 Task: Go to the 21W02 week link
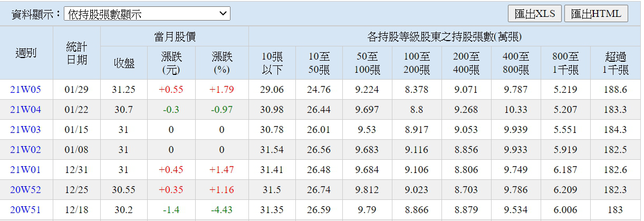point(25,150)
